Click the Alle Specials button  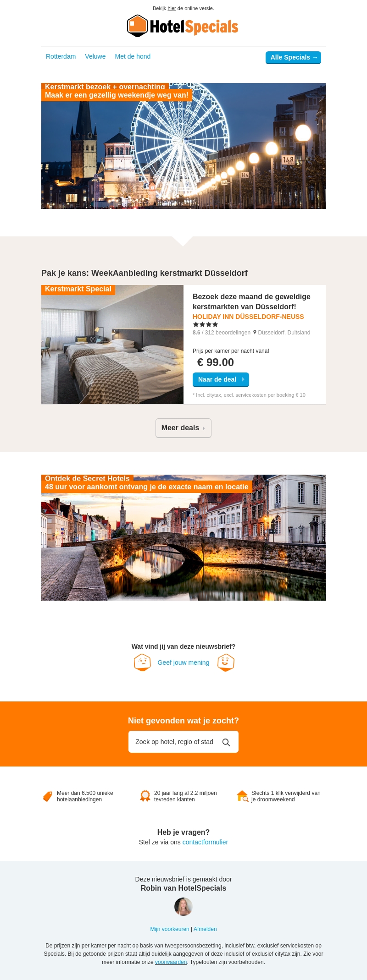293,58
